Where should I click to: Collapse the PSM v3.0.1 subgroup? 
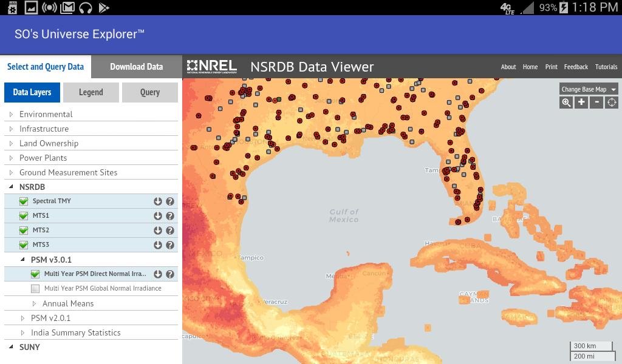click(22, 260)
